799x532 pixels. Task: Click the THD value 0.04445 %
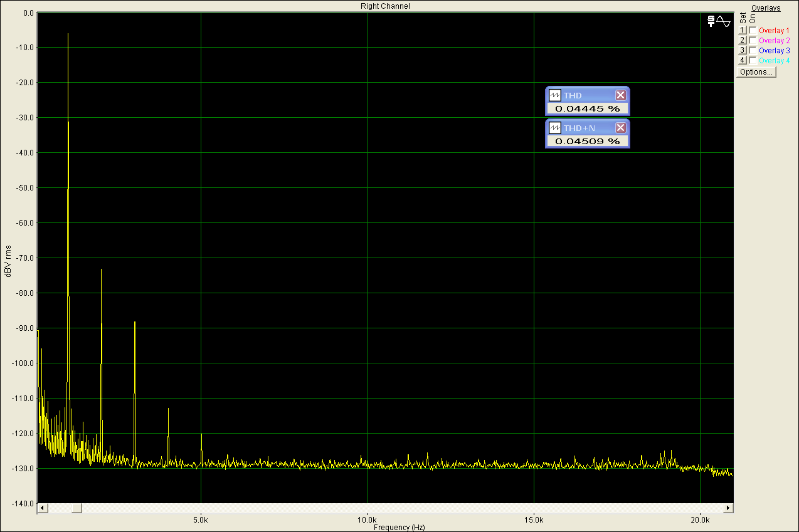coord(588,108)
